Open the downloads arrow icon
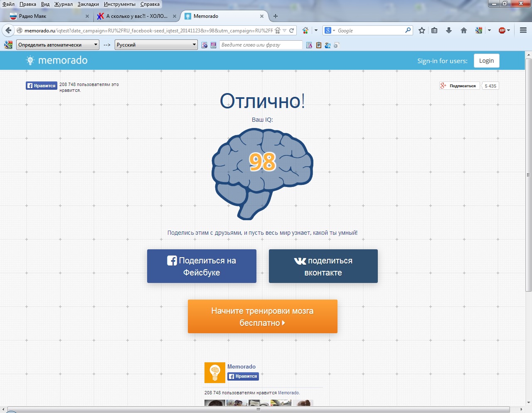Viewport: 532px width, 413px height. (449, 30)
